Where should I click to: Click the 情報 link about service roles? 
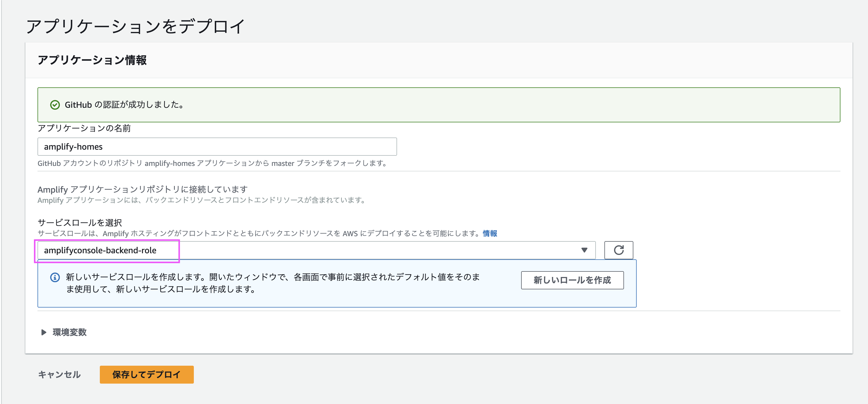point(490,233)
